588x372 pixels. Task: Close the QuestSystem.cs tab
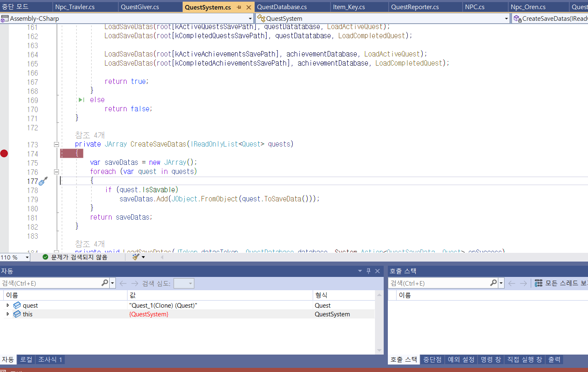point(249,7)
